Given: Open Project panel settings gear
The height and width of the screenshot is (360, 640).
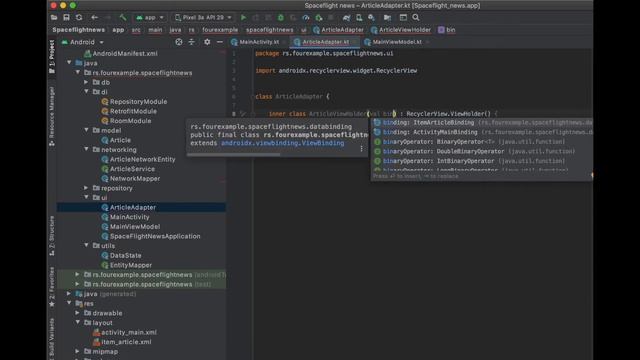Looking at the screenshot, I should 207,42.
